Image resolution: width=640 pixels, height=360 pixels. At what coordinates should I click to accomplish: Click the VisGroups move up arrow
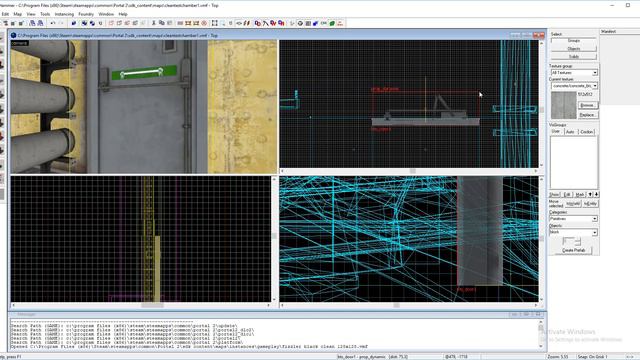(x=590, y=195)
